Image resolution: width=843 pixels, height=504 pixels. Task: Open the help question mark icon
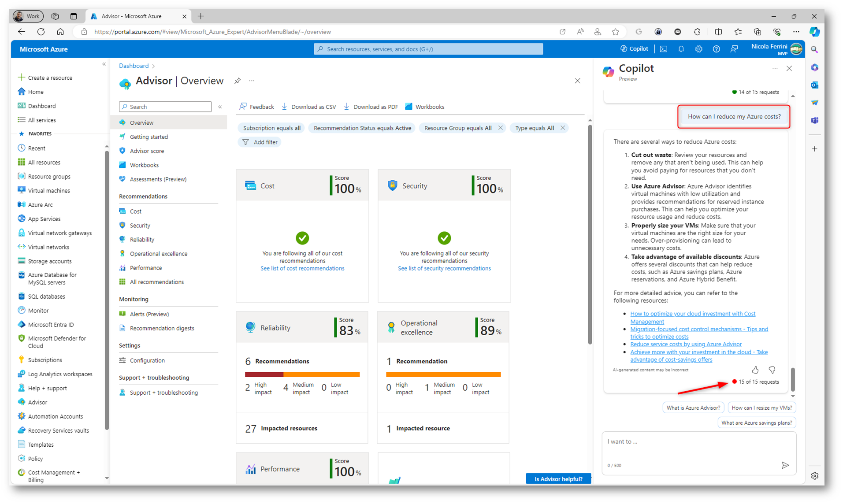tap(716, 49)
